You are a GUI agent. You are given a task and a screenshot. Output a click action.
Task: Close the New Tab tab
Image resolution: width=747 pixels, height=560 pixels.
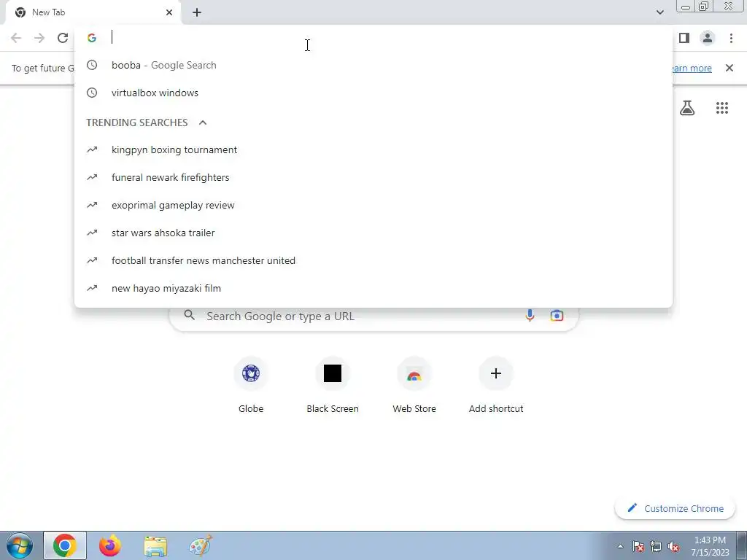click(169, 12)
